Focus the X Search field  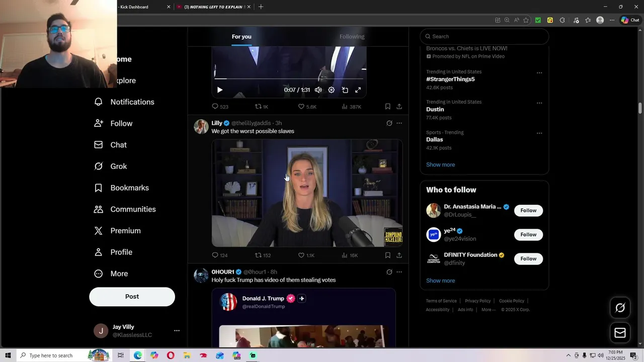485,36
